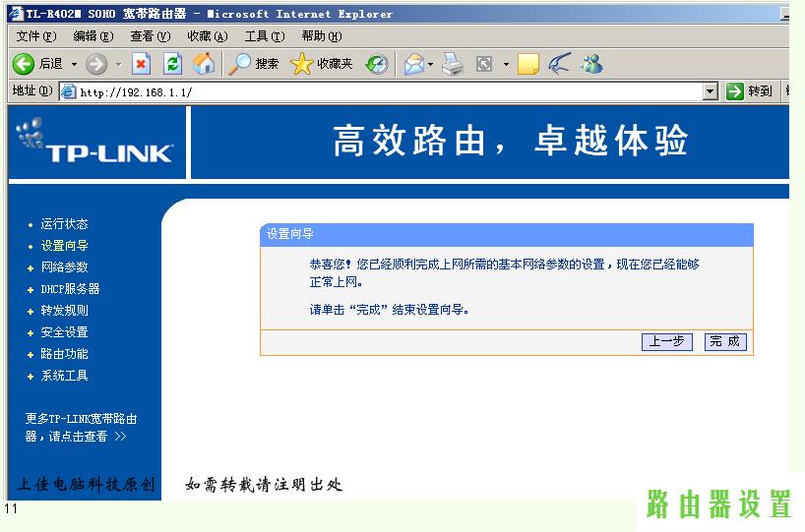Open the address bar dropdown arrow

point(710,91)
